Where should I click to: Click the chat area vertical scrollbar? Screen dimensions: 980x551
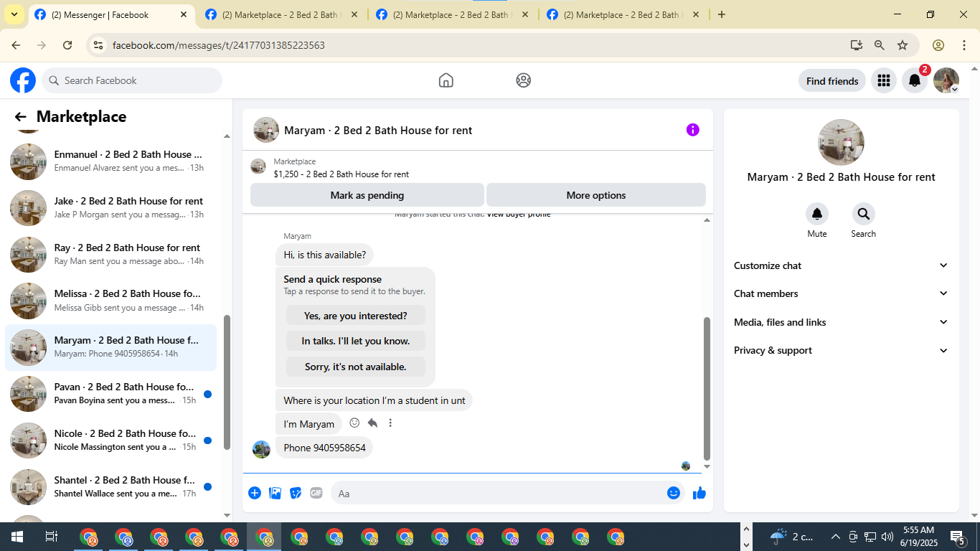[707, 388]
